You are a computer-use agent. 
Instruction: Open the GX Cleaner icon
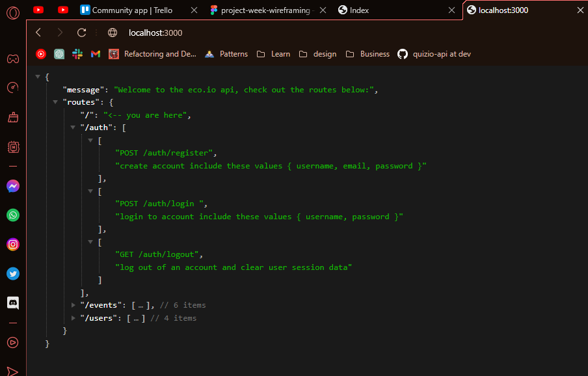click(13, 117)
